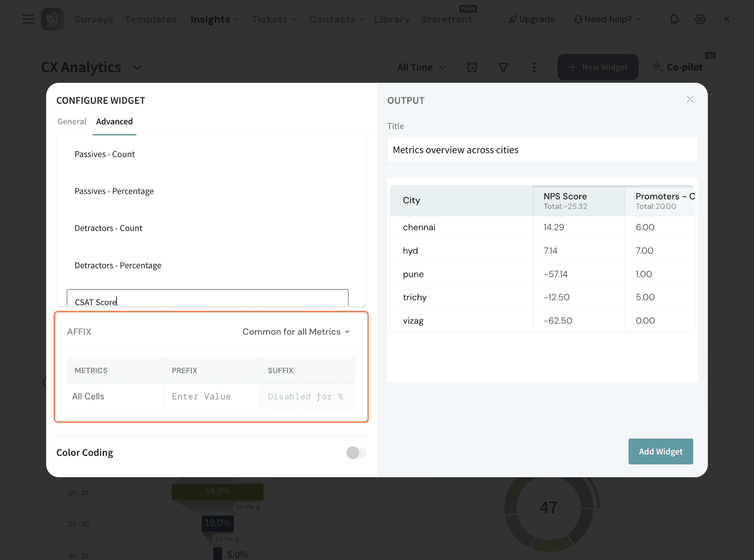Open the hamburger navigation menu

click(x=28, y=19)
